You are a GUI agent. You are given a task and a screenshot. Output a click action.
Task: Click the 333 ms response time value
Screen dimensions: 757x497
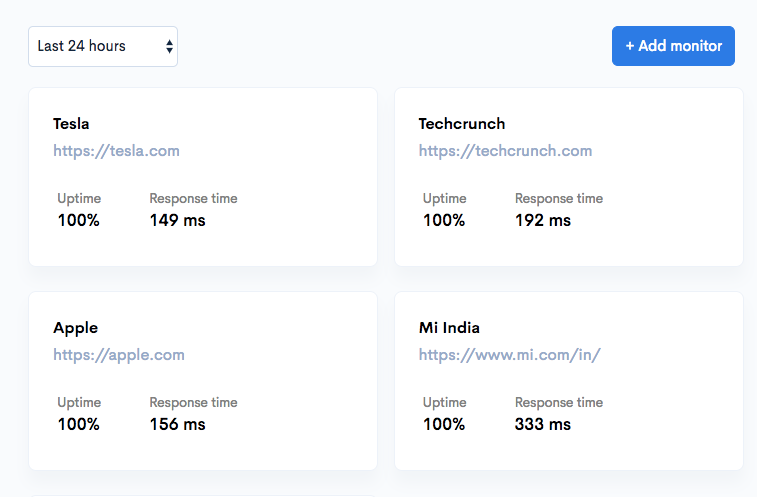(x=543, y=424)
